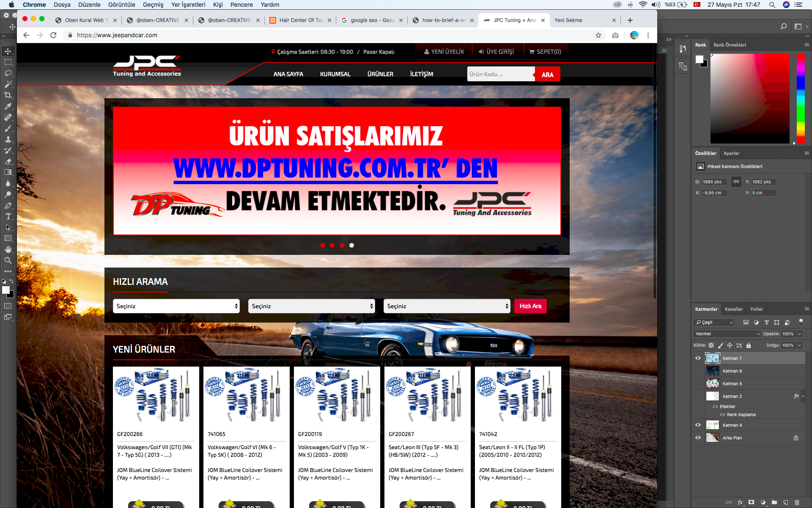Select the Move tool in Photoshop toolbar
812x508 pixels.
8,51
